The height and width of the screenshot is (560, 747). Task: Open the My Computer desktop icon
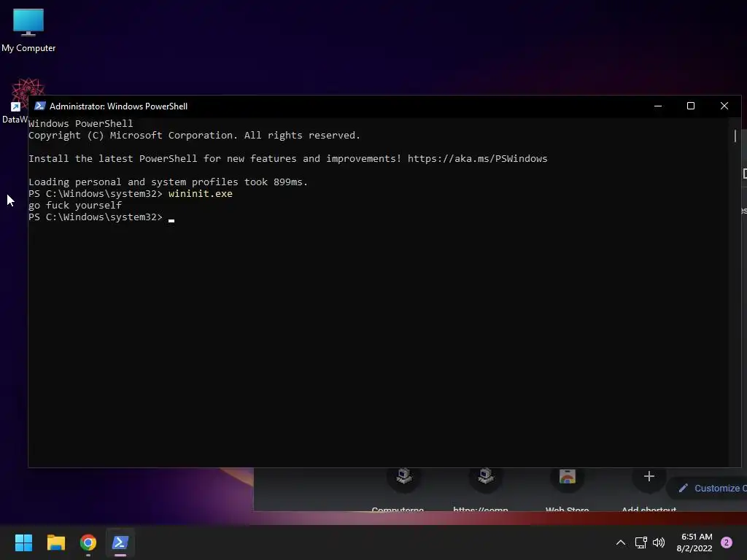(28, 30)
